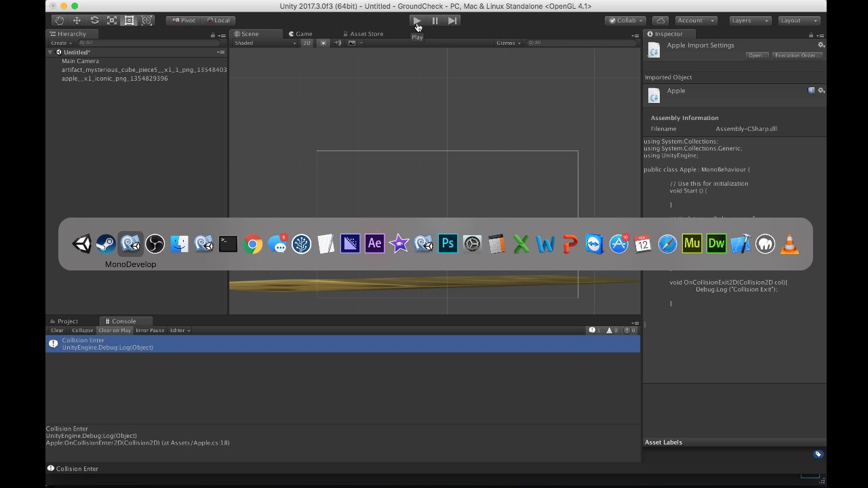Open the Hierarchy Create dropdown
The image size is (868, 488).
click(60, 43)
